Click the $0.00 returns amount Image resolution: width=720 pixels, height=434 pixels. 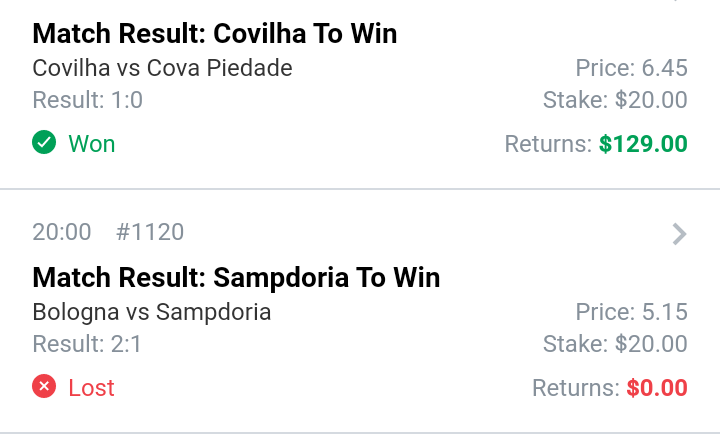657,387
